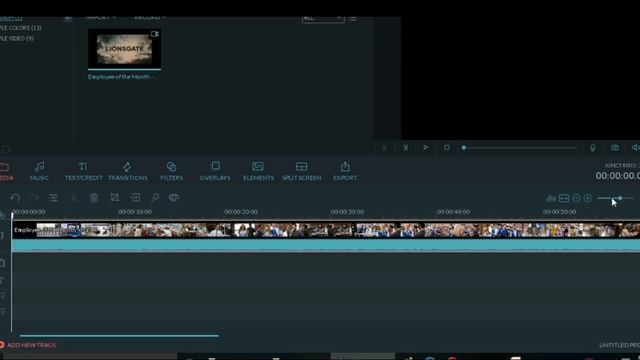
Task: Switch to the Overlays tab
Action: click(x=215, y=171)
